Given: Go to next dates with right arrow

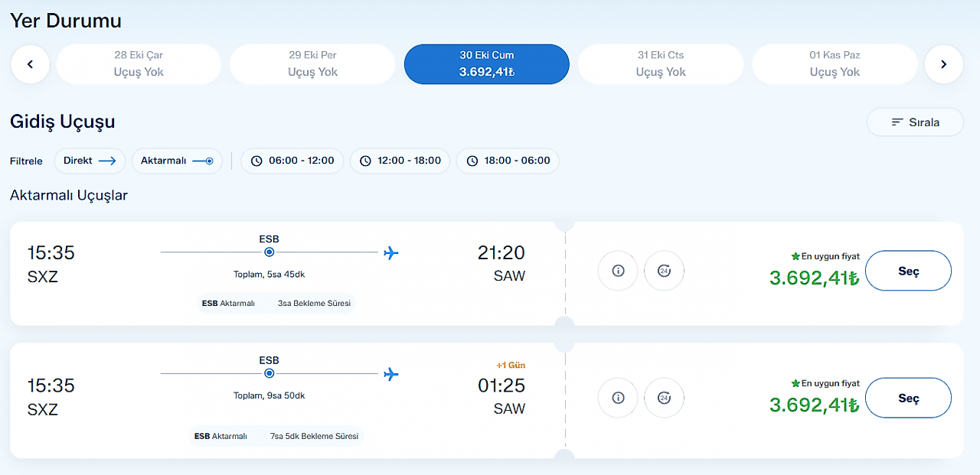Looking at the screenshot, I should click(x=943, y=64).
